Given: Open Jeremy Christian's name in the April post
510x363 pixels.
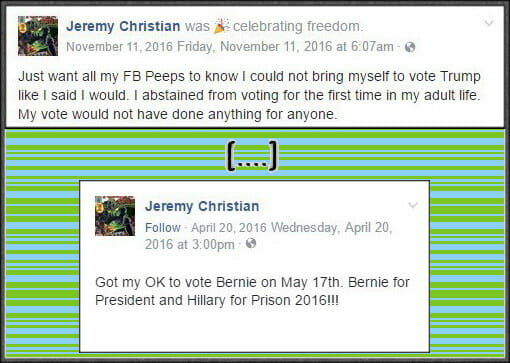Looking at the screenshot, I should [202, 206].
